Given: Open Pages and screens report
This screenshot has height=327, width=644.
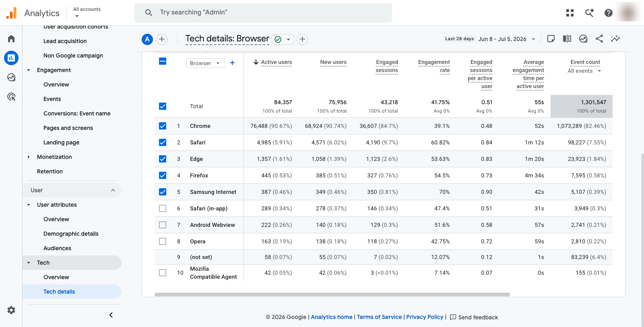Looking at the screenshot, I should click(68, 128).
